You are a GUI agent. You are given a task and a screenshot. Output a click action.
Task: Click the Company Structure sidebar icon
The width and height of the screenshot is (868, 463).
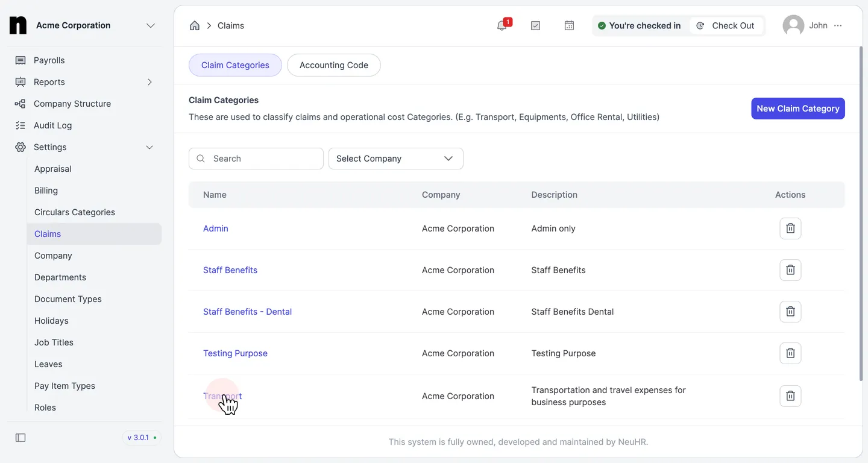(x=20, y=104)
